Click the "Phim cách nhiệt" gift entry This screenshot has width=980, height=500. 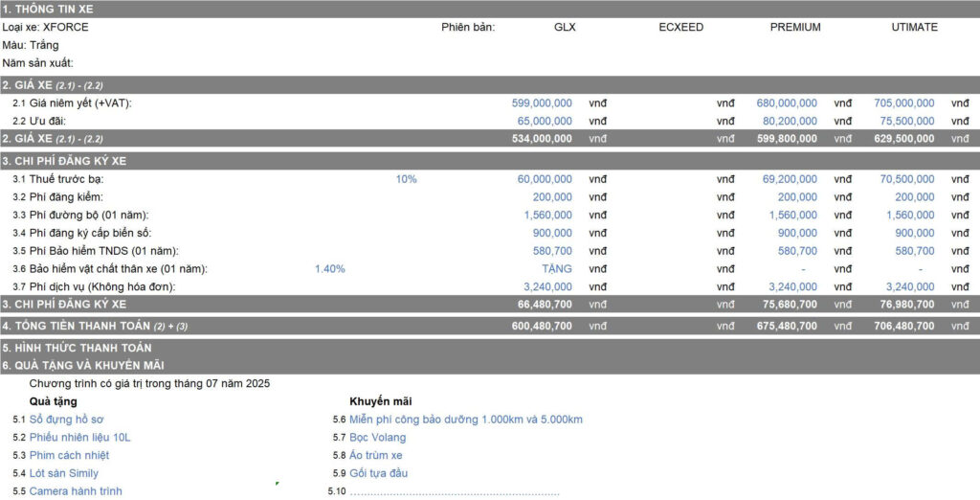pos(69,455)
